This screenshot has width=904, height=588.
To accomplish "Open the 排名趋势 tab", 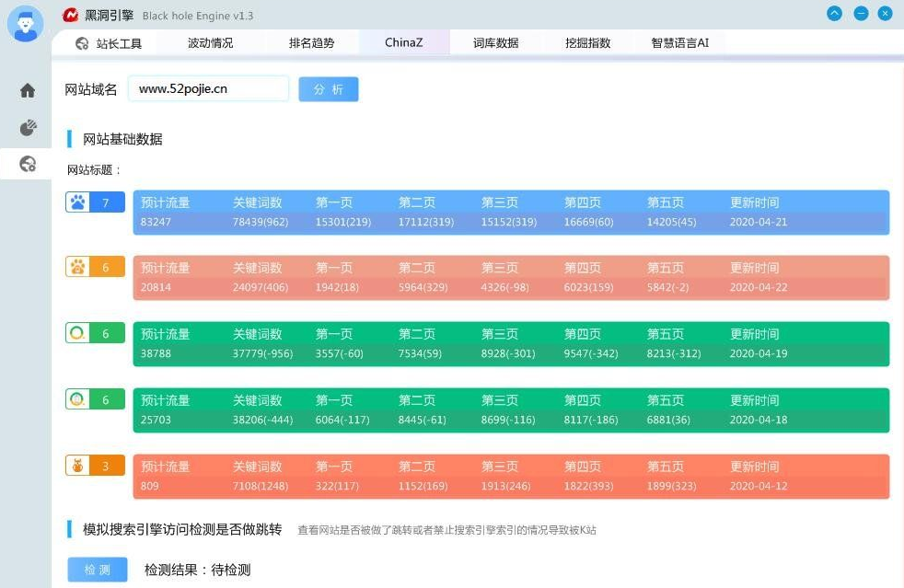I will click(x=313, y=41).
